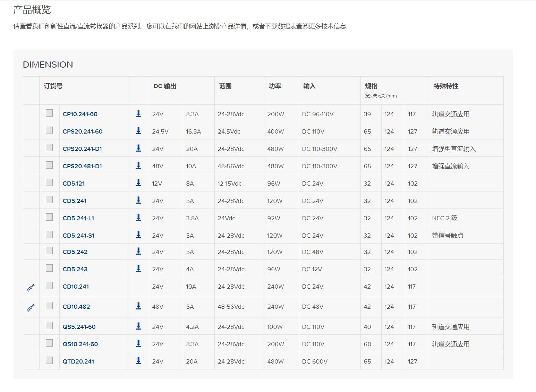Enable the QS10.241-60 checkbox
Image resolution: width=536 pixels, height=392 pixels.
[x=49, y=343]
